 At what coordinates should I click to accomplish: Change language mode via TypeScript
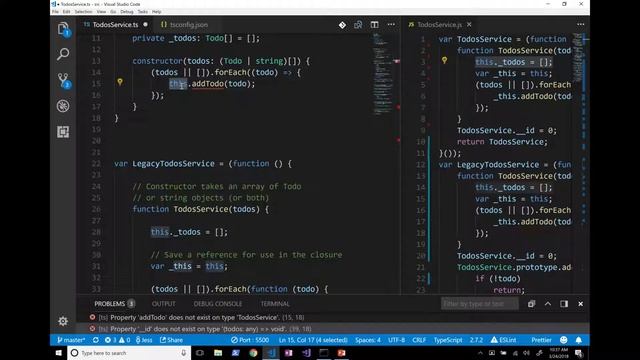pyautogui.click(x=448, y=340)
